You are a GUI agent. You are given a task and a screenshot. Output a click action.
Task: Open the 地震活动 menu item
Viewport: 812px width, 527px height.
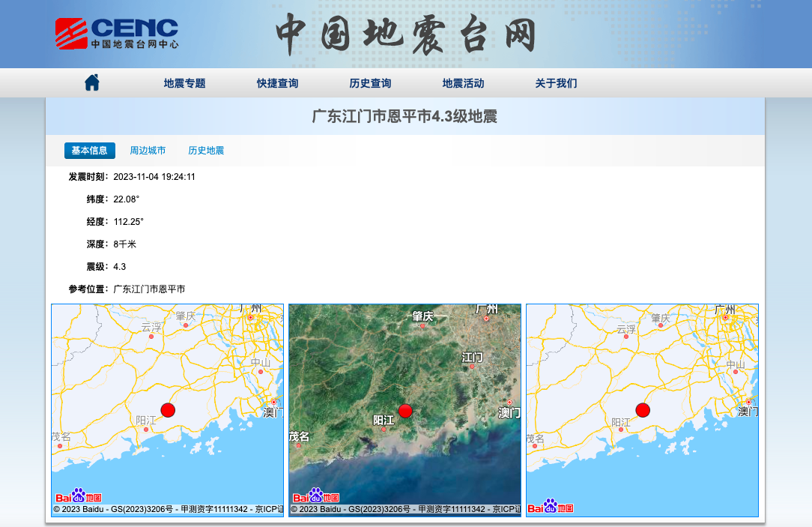[463, 83]
